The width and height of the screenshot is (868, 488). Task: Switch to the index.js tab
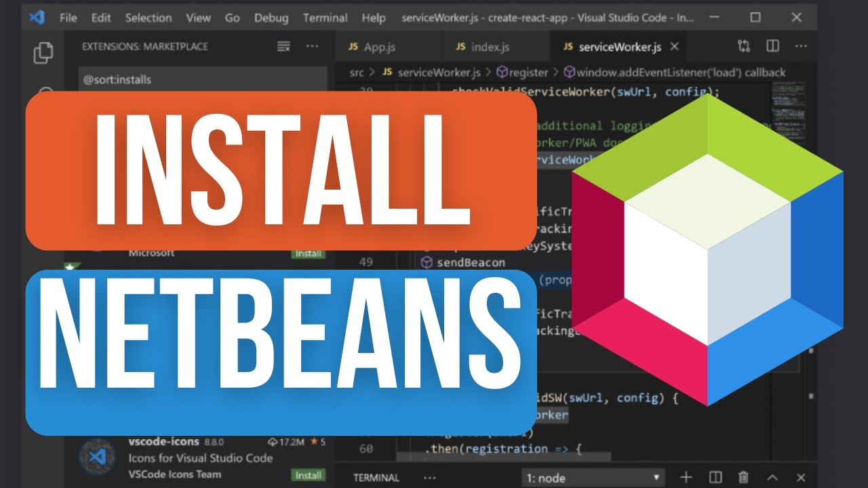coord(496,47)
